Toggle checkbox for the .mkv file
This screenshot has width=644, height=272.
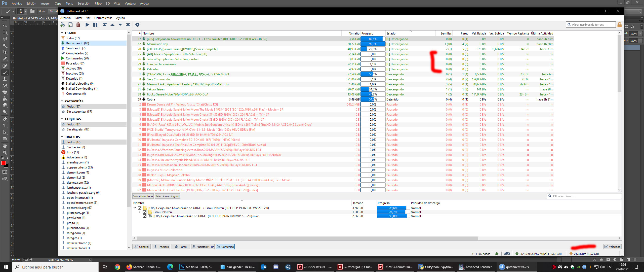[145, 216]
